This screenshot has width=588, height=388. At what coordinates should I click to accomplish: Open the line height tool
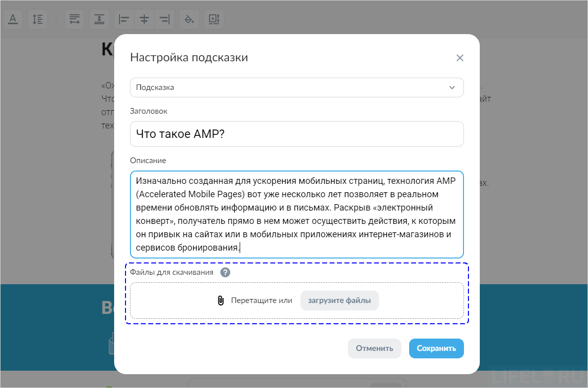tap(38, 19)
